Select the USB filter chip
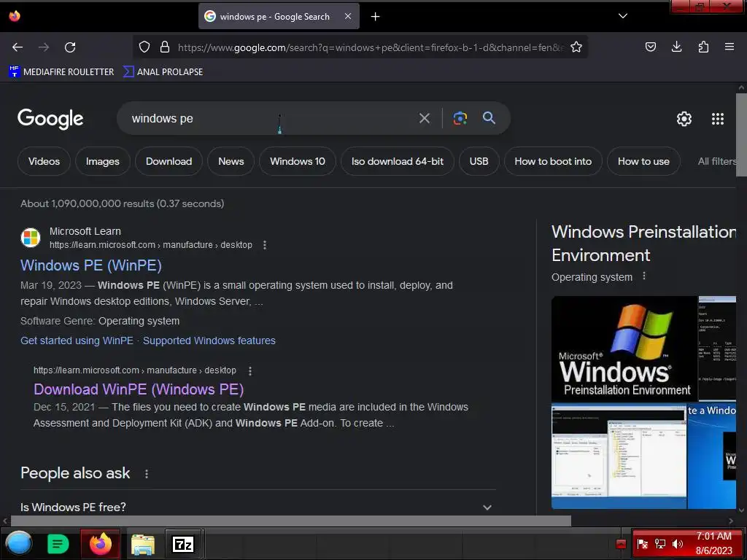The height and width of the screenshot is (560, 747). [479, 161]
